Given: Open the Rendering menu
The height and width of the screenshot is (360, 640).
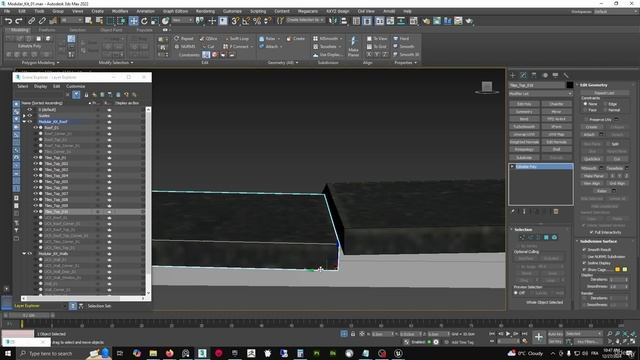Looking at the screenshot, I should (205, 11).
